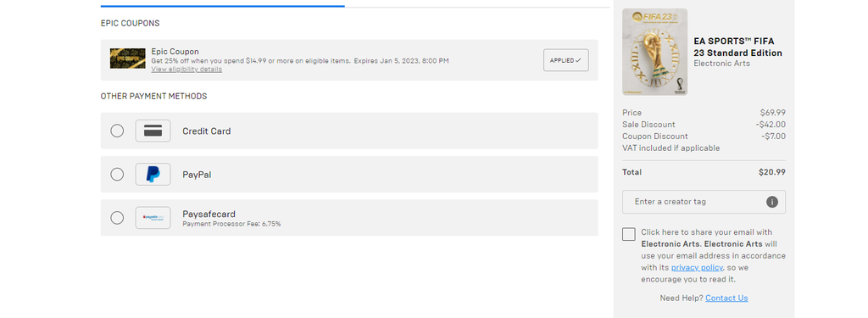Open the privacy policy link
Screen dimensions: 868x318
point(697,268)
